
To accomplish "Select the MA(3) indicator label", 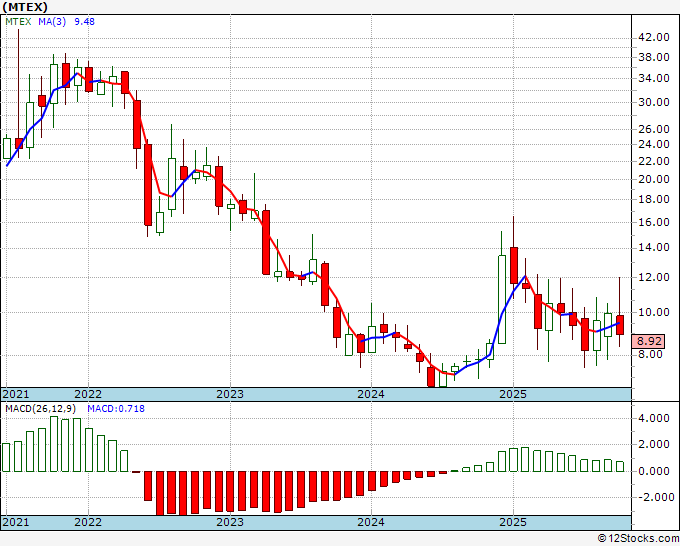I will tap(52, 22).
